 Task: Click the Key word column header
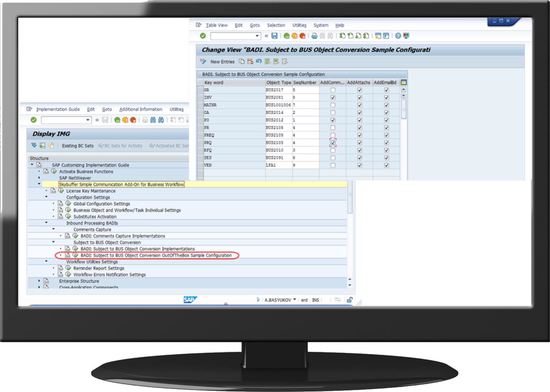234,83
